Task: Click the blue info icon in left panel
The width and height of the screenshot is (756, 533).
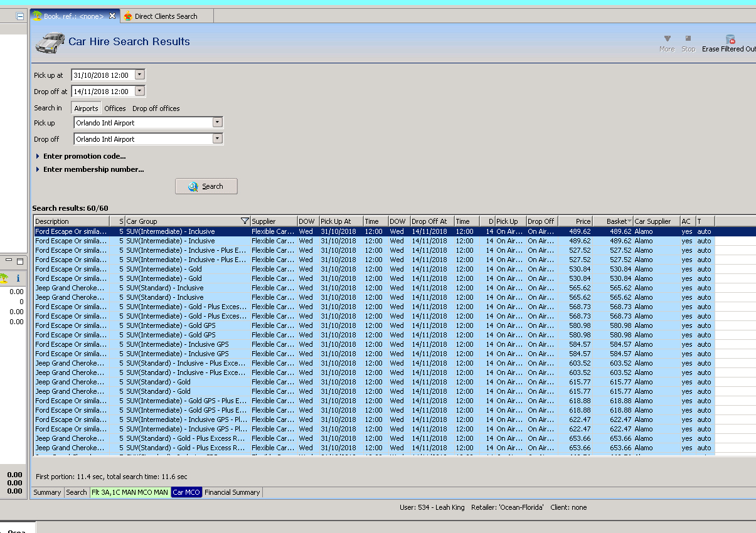Action: 18,278
